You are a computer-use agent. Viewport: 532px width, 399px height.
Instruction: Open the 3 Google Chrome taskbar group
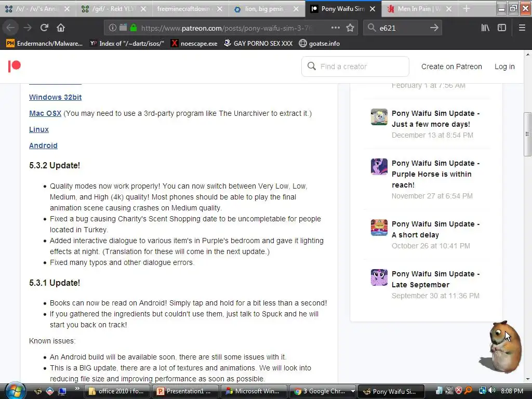click(x=322, y=391)
